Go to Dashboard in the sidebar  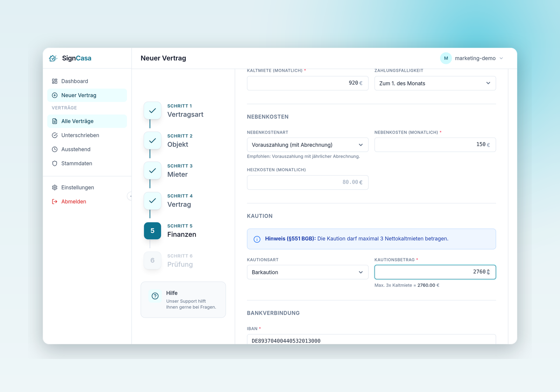(x=87, y=81)
